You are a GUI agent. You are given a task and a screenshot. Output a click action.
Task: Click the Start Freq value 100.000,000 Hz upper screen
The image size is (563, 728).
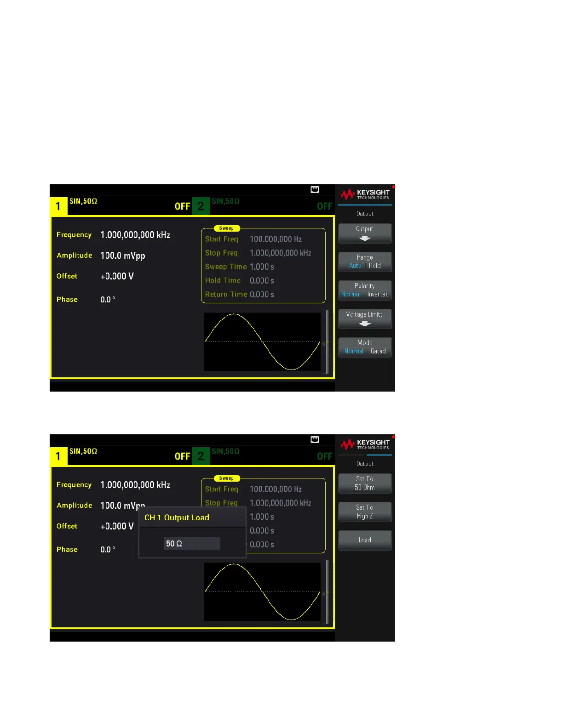coord(276,239)
